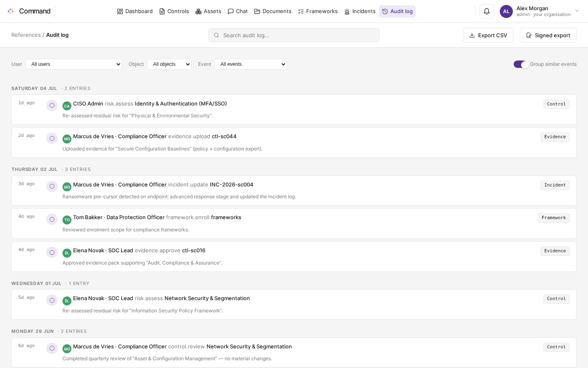Image resolution: width=588 pixels, height=368 pixels.
Task: Click the ctl-sc016 object text
Action: [194, 251]
